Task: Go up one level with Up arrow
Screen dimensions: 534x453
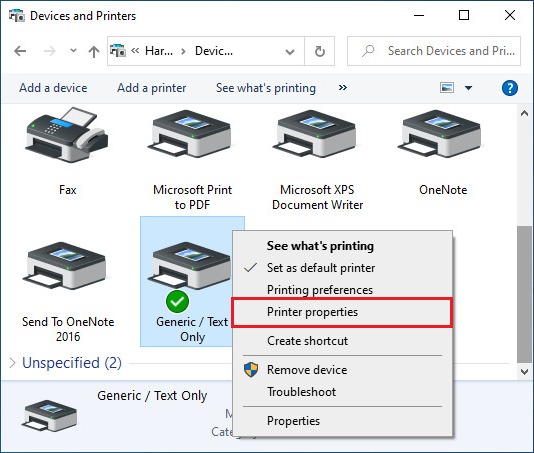Action: pos(94,52)
